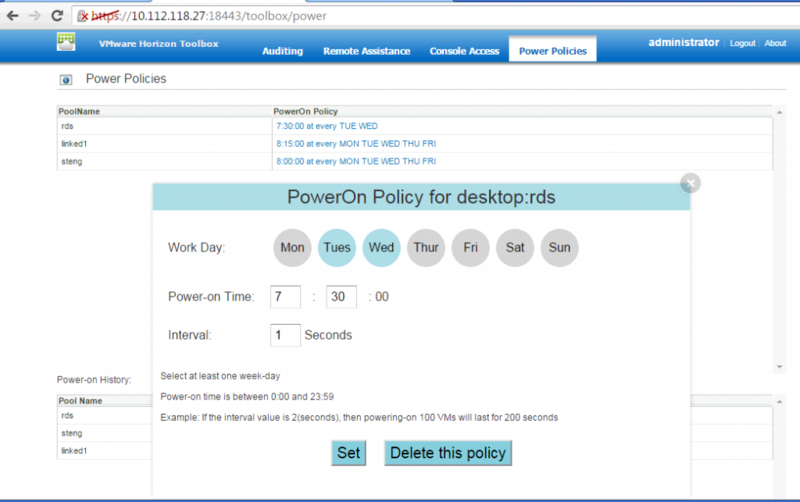This screenshot has width=800, height=502.
Task: Toggle the Sat work day
Action: (x=515, y=247)
